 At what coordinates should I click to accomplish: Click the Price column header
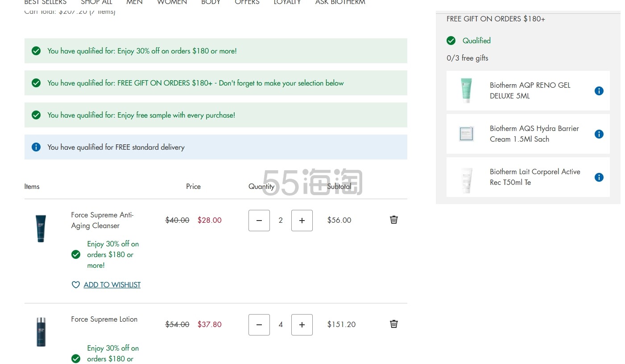[x=193, y=187]
